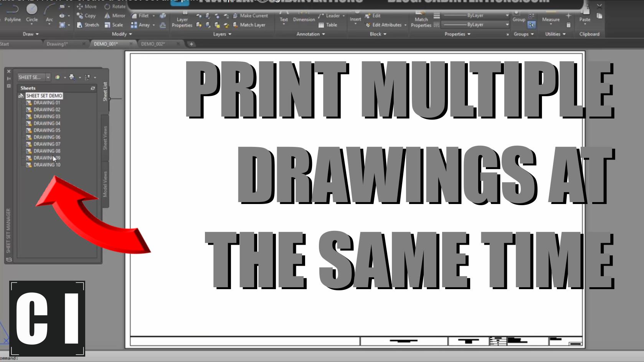Viewport: 644px width, 362px height.
Task: Toggle the Group selection icon
Action: tap(531, 25)
